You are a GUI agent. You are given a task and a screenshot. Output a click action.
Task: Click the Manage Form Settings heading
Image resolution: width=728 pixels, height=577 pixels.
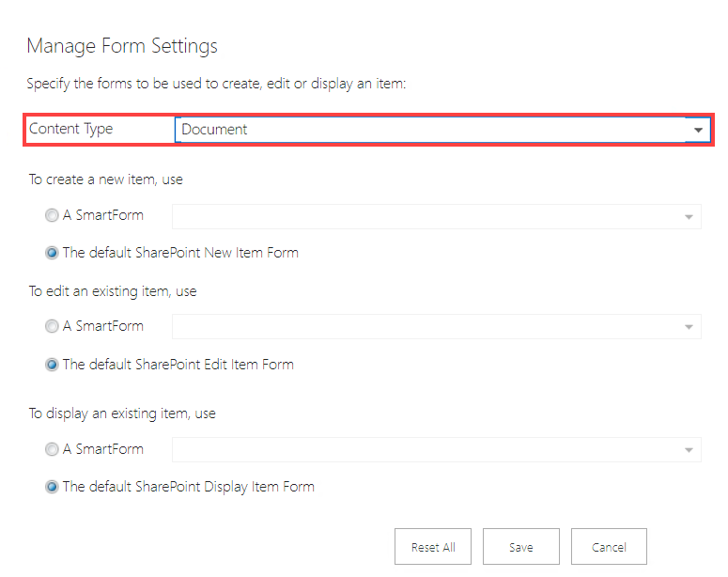[x=122, y=46]
